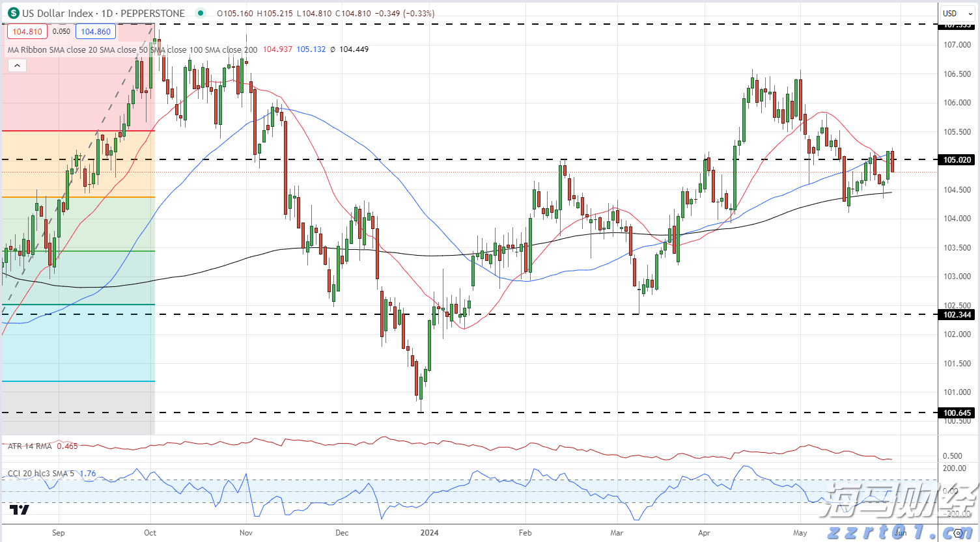Image resolution: width=980 pixels, height=542 pixels.
Task: Click the red sell price 104.810 button
Action: click(27, 31)
